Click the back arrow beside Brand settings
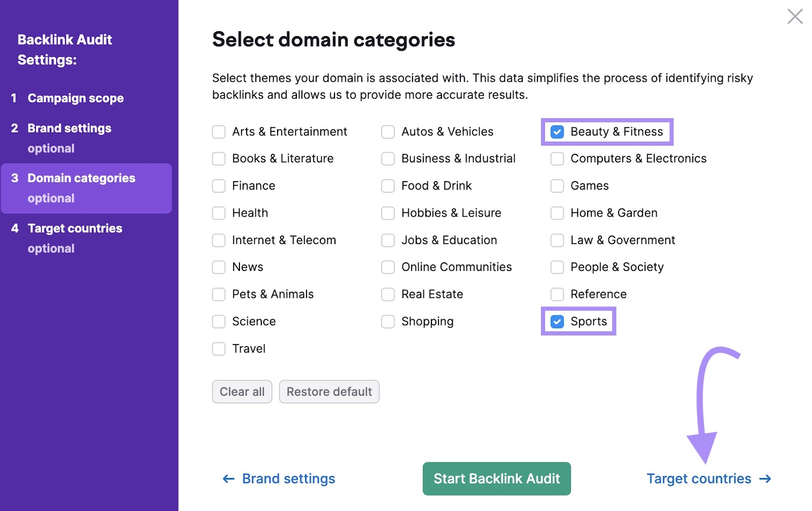 click(228, 479)
